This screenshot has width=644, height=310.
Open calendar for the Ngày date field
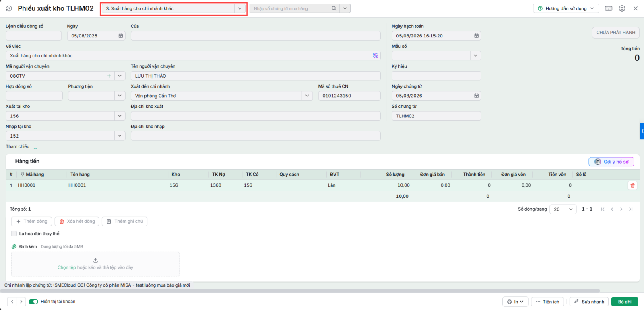(x=121, y=36)
